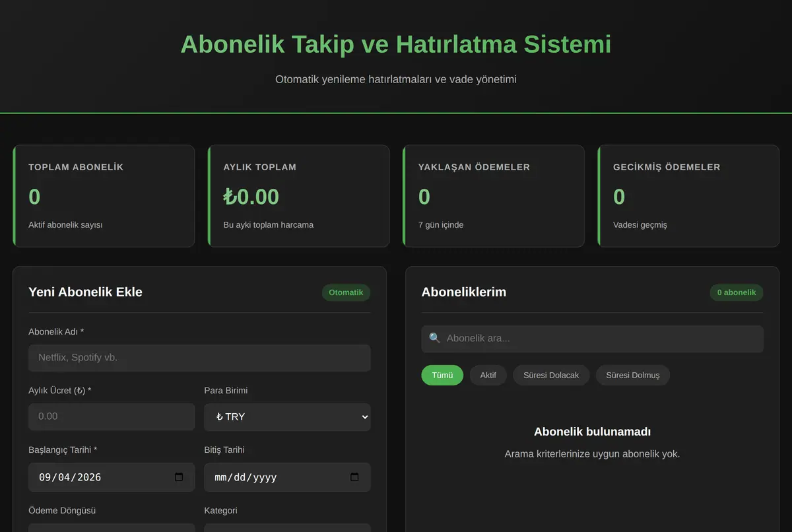Click the Yeni Abonelik Ekle heading
Viewport: 792px width, 532px height.
(x=85, y=292)
